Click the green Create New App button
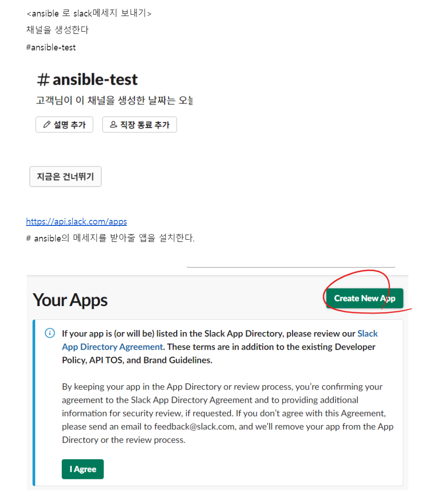Viewport: 430px width, 504px height. click(365, 298)
